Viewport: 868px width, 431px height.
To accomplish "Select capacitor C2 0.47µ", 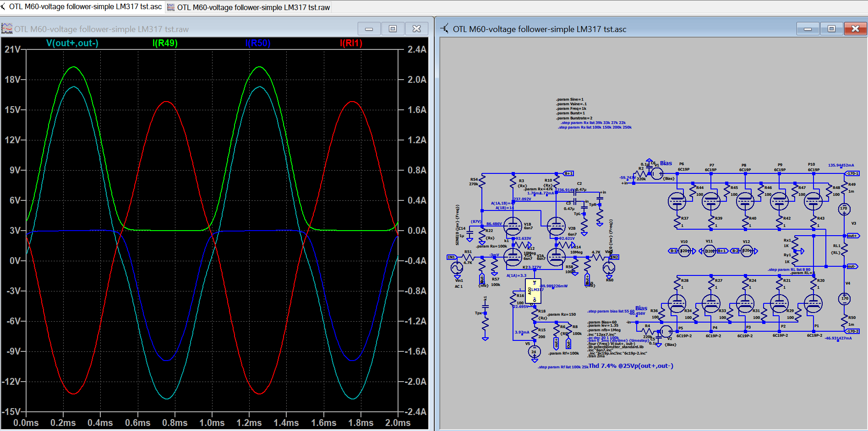I will [x=575, y=193].
